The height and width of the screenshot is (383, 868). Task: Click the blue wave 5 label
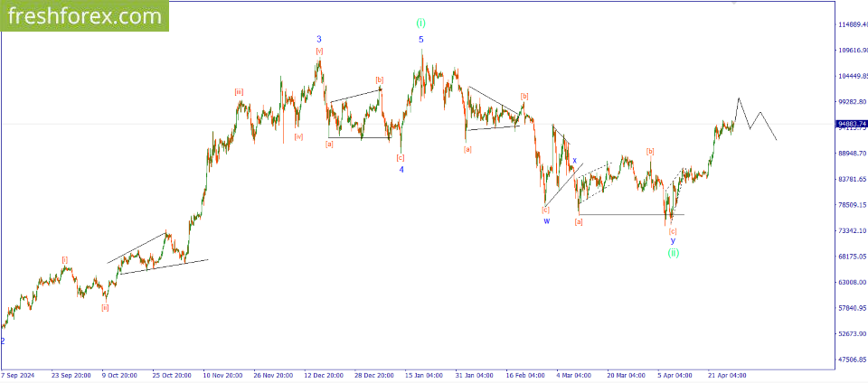420,40
